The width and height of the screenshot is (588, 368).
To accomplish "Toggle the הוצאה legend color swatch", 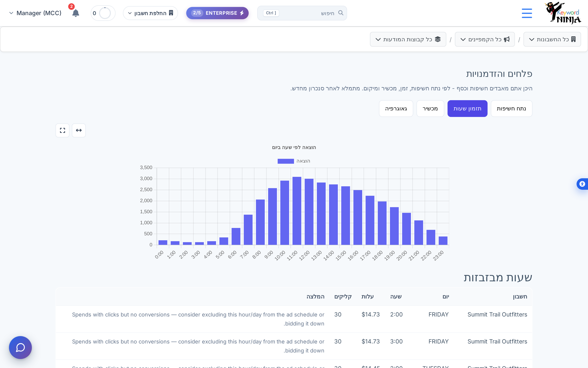I will click(286, 161).
